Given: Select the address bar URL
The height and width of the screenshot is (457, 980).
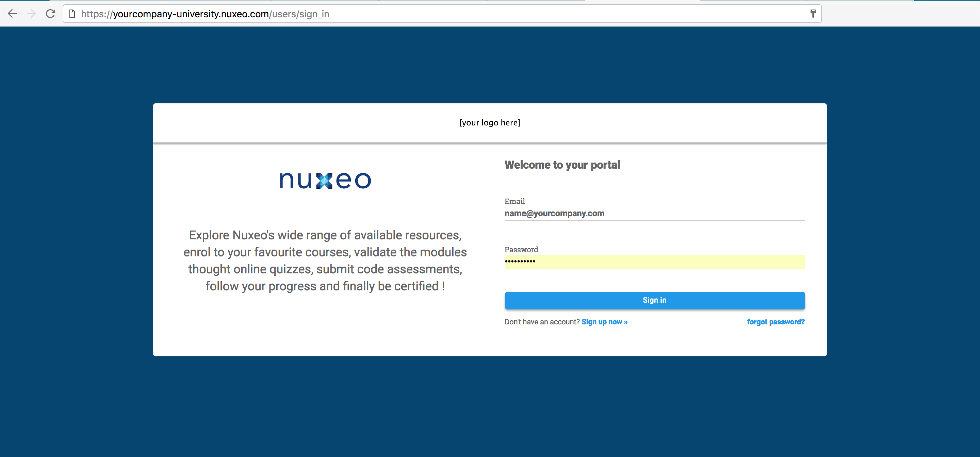Looking at the screenshot, I should coord(205,14).
